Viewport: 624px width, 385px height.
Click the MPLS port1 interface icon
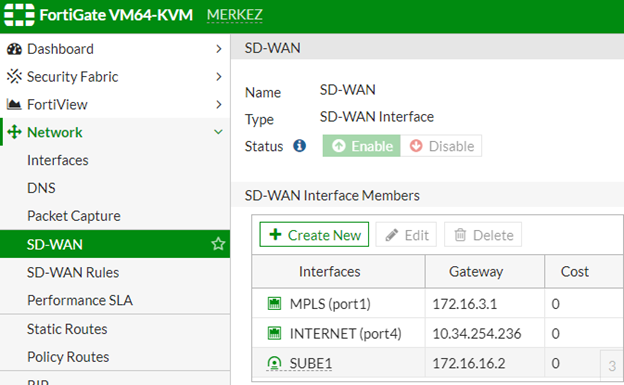[x=274, y=304]
